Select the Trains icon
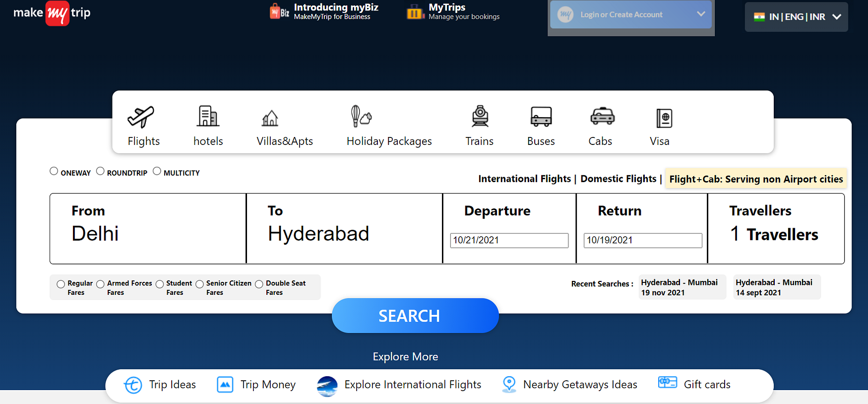Viewport: 868px width, 404px height. [480, 116]
